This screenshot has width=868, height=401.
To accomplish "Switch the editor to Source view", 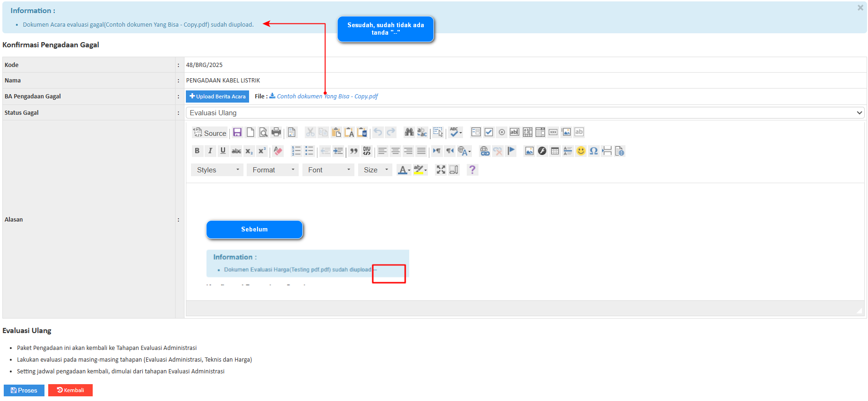I will 210,133.
